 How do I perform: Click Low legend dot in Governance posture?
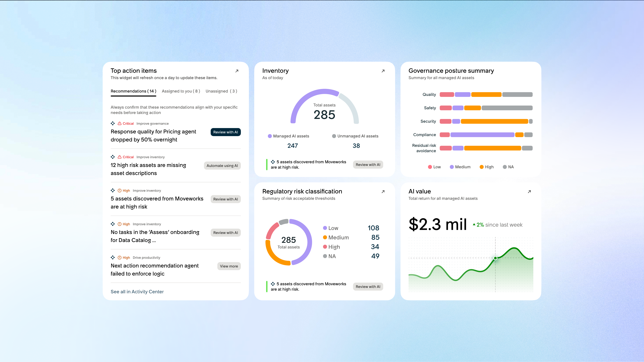[430, 167]
